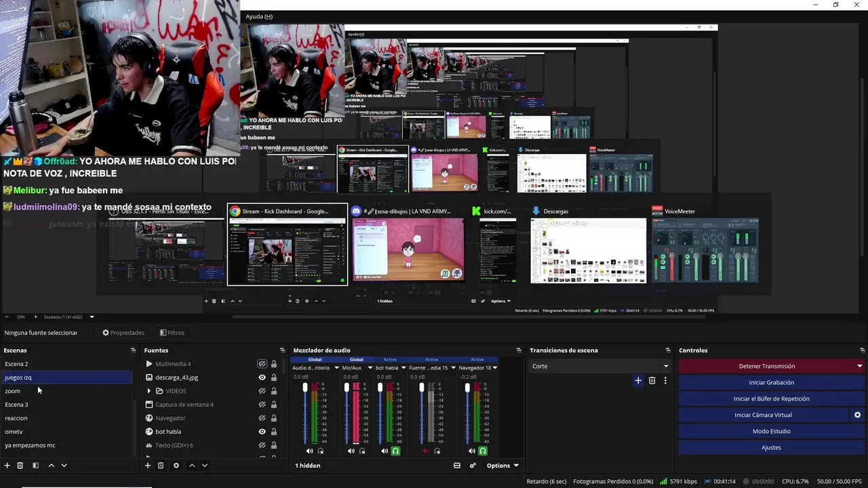Show the Navegador source
Image resolution: width=868 pixels, height=488 pixels.
(262, 418)
